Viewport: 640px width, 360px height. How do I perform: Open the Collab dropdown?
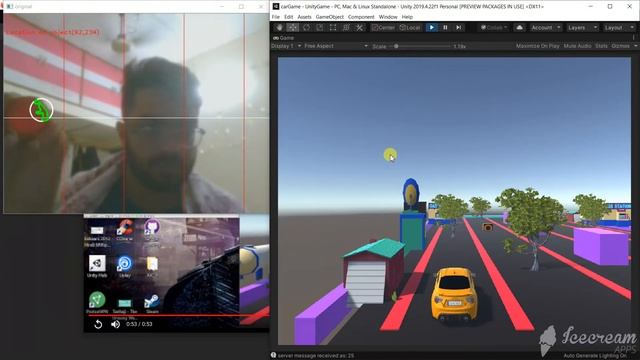click(x=494, y=27)
